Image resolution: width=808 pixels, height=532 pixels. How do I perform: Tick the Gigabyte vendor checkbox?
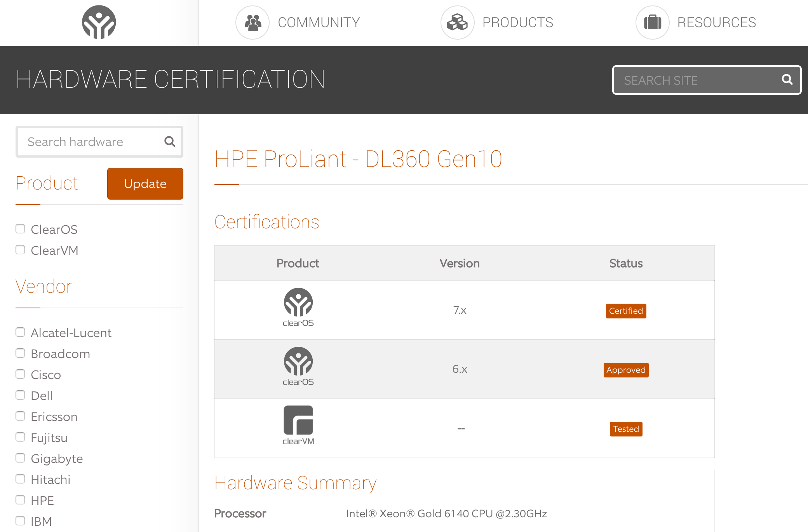click(x=20, y=458)
